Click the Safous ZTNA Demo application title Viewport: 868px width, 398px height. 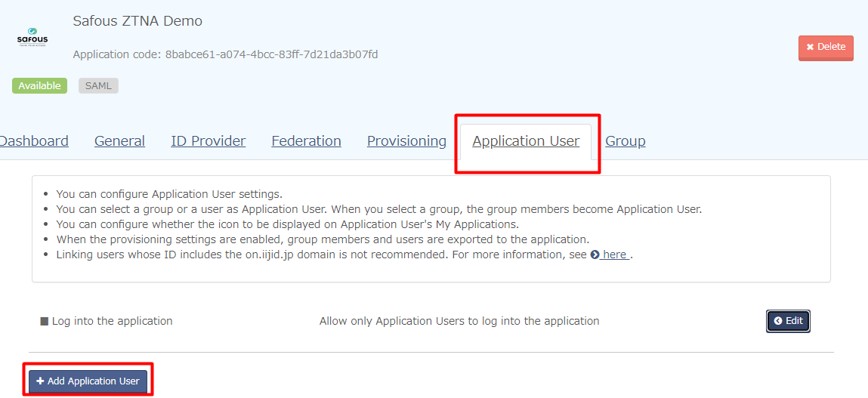pyautogui.click(x=137, y=21)
